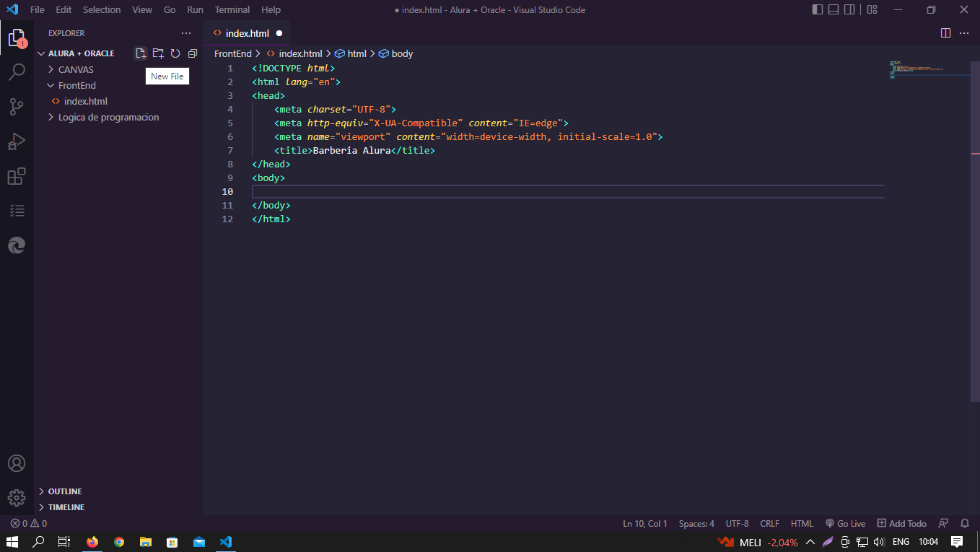The height and width of the screenshot is (552, 980).
Task: Open the notifications bell in status bar
Action: 965,523
